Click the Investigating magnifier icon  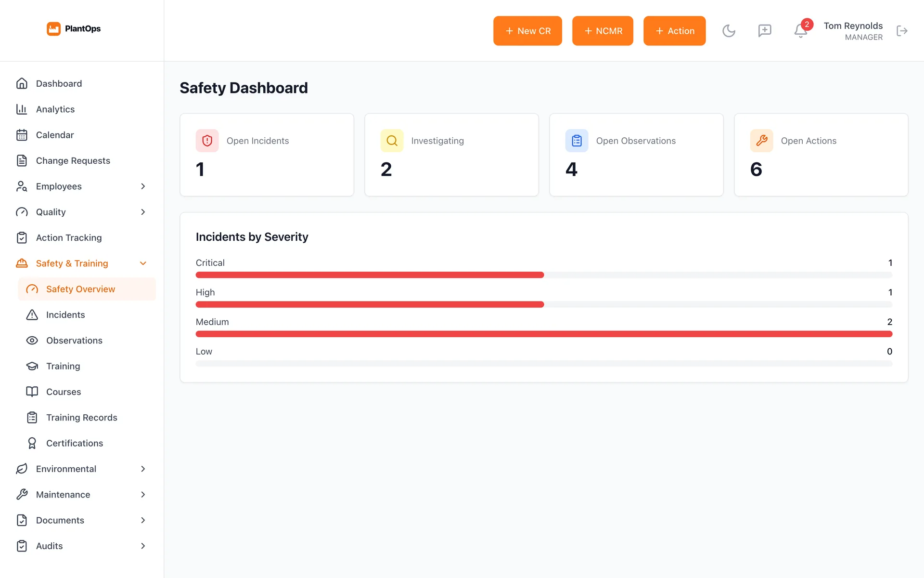point(392,141)
